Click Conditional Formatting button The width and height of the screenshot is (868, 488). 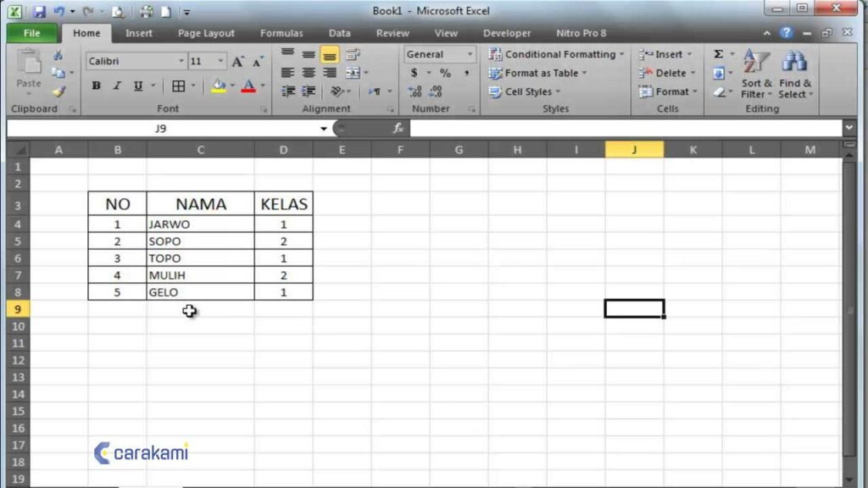(556, 54)
